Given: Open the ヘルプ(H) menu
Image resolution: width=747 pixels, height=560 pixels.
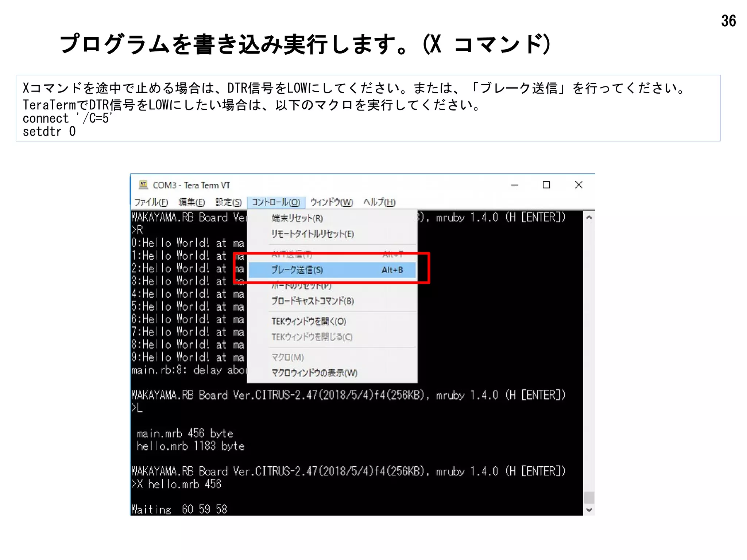Looking at the screenshot, I should coord(379,202).
